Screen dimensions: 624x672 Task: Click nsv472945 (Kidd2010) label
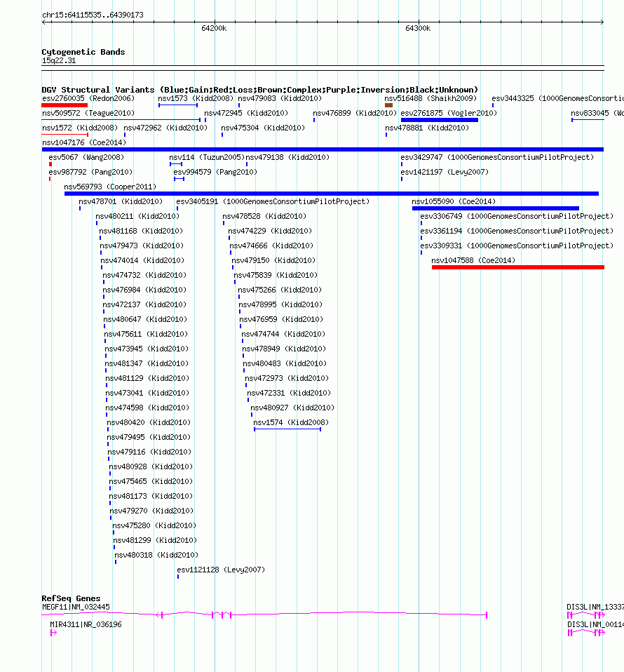(246, 113)
